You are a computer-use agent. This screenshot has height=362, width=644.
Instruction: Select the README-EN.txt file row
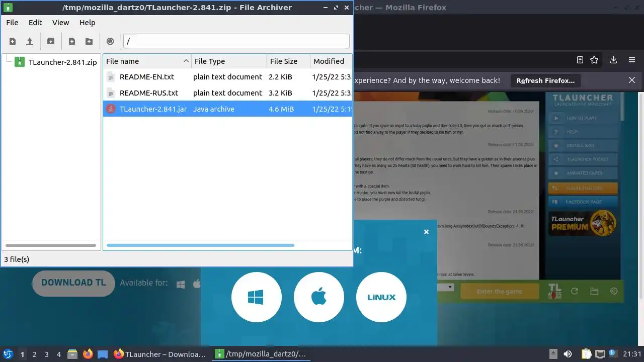[x=227, y=77]
